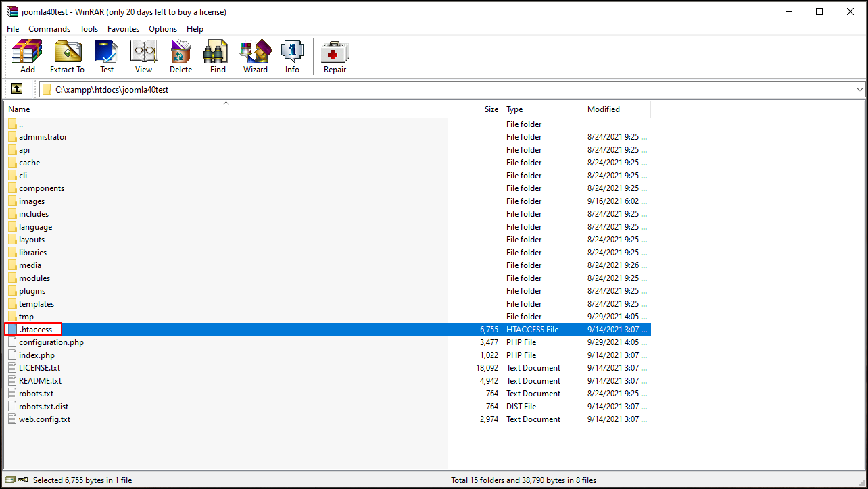Screen dimensions: 868x489
Task: Click the disk icon in status bar
Action: click(9, 480)
